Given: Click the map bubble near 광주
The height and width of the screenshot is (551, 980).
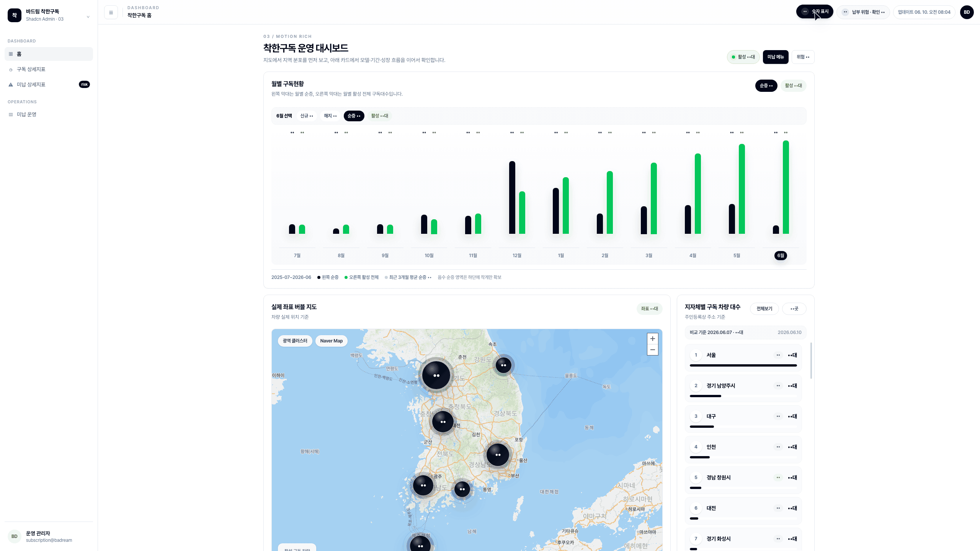Looking at the screenshot, I should click(x=423, y=485).
